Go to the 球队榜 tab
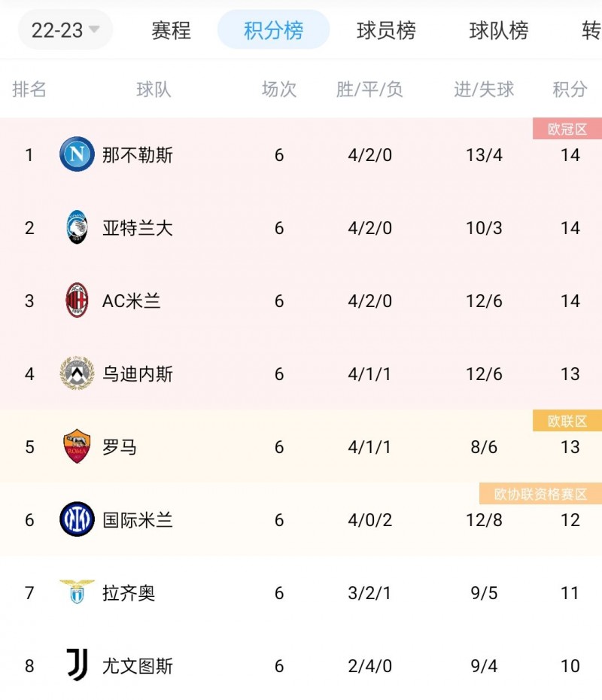This screenshot has height=700, width=602. 498,31
